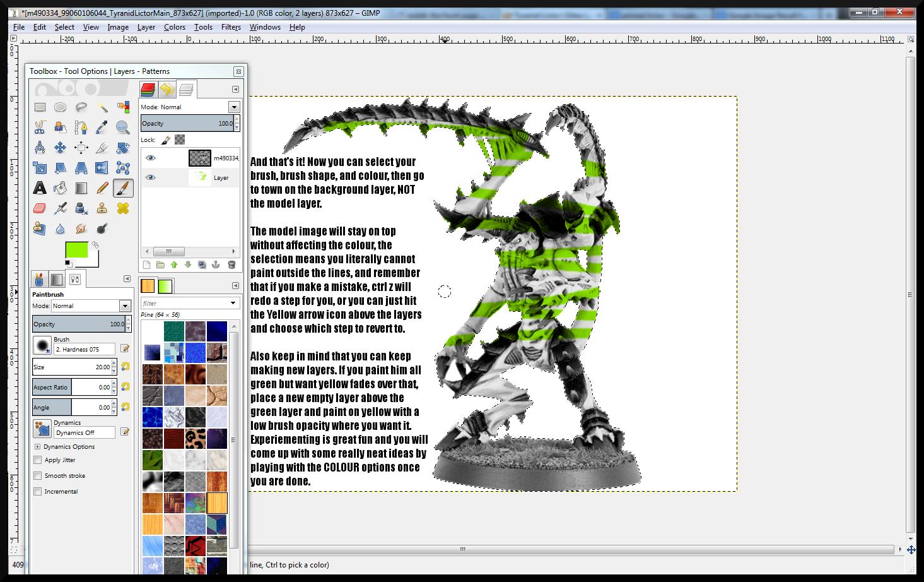Select the Paintbrush tool

(x=122, y=188)
